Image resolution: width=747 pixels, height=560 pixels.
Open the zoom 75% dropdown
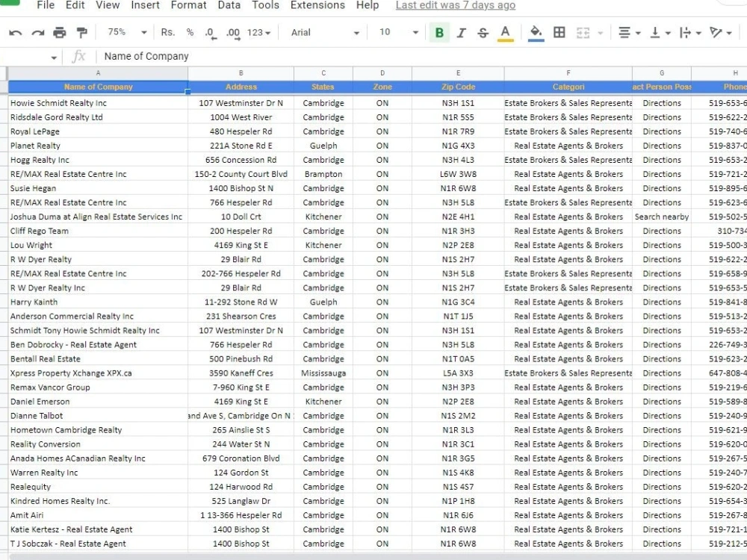[127, 32]
